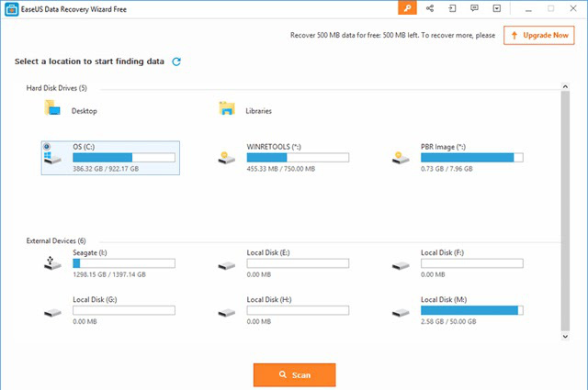This screenshot has width=588, height=390.
Task: Select the Libraries folder location
Action: [245, 108]
